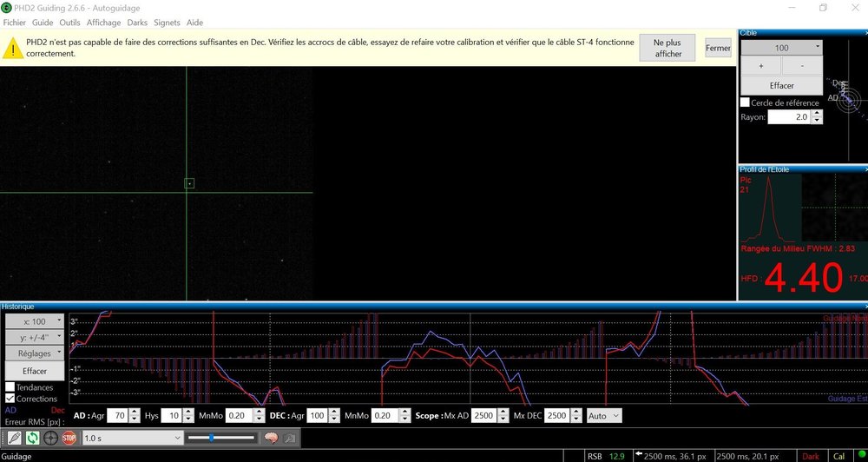Open the Aide menu

click(194, 23)
